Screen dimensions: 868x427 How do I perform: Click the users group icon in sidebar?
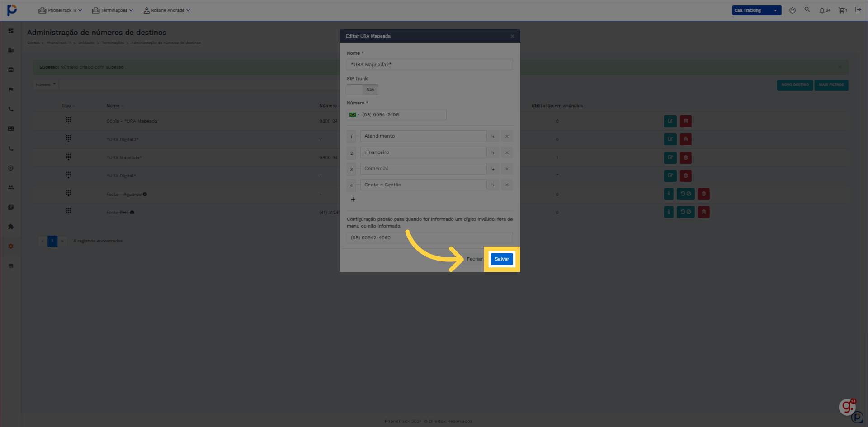tap(11, 187)
